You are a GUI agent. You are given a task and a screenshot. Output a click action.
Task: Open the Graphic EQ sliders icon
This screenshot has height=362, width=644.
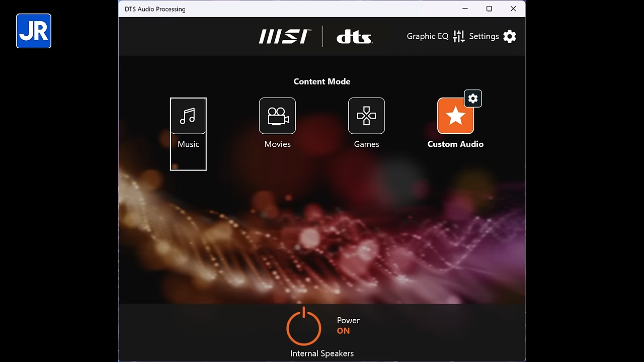(x=459, y=36)
